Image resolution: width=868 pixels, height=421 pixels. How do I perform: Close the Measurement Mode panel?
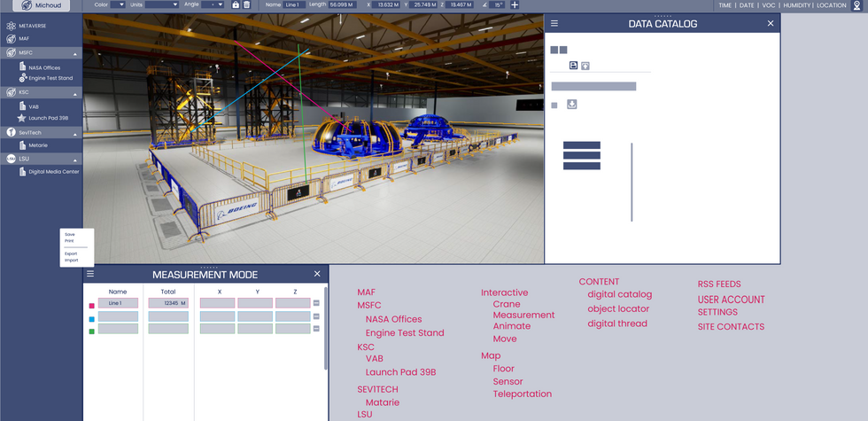tap(317, 274)
